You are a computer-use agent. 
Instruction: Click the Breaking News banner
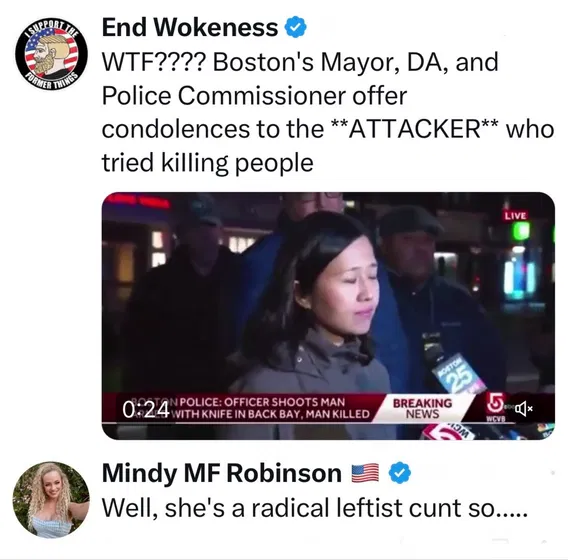423,408
